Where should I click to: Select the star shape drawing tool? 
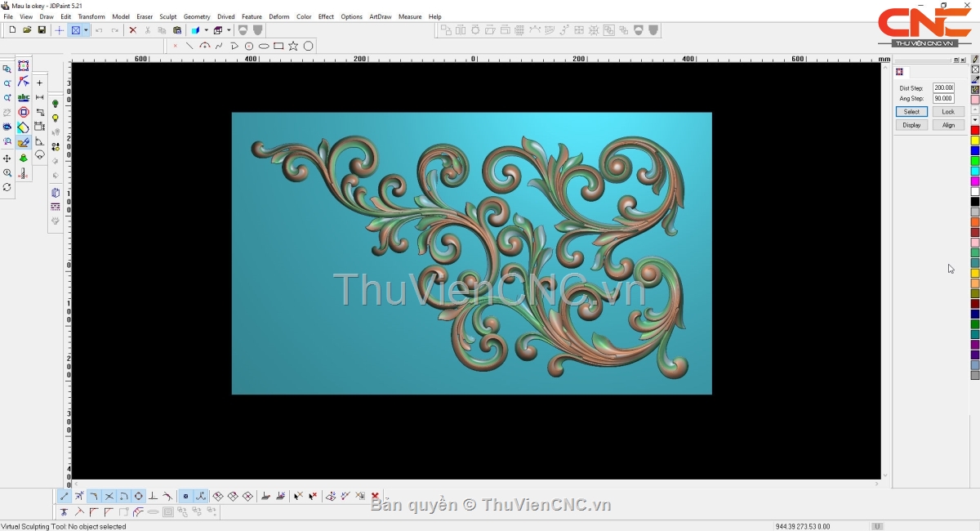[293, 46]
